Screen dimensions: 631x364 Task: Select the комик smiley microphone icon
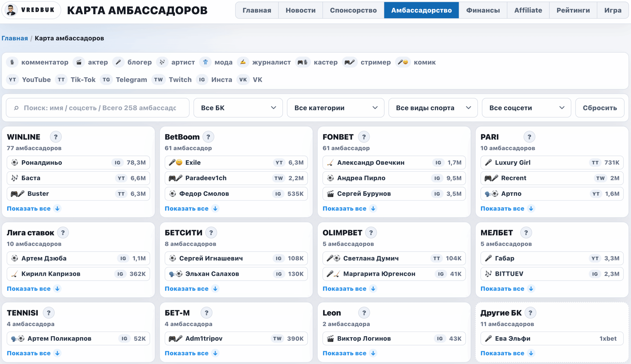[403, 62]
